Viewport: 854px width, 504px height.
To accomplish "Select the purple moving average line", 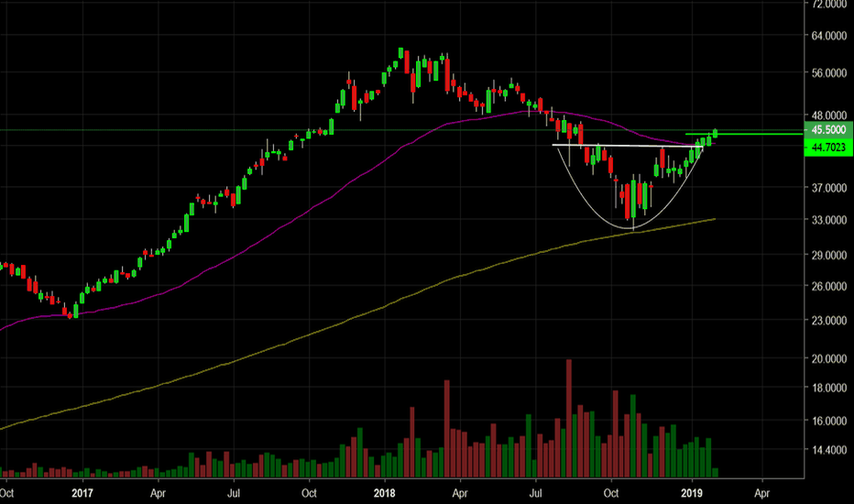I will (x=348, y=183).
